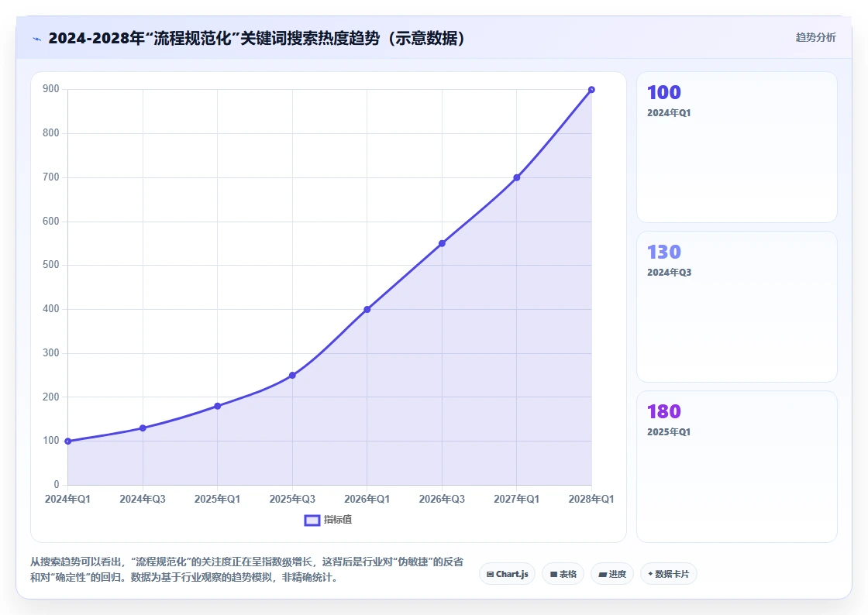868x615 pixels.
Task: Click the 趋势分析 label in the header
Action: 815,37
